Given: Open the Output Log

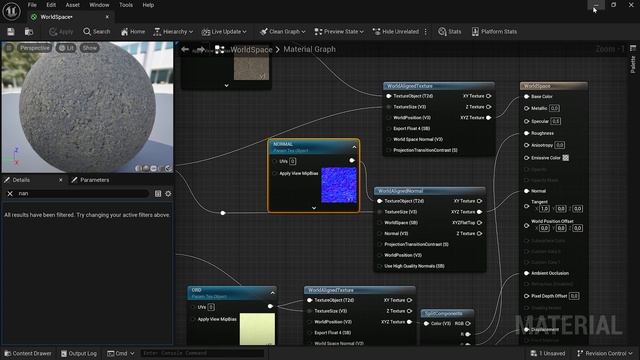Looking at the screenshot, I should [79, 353].
